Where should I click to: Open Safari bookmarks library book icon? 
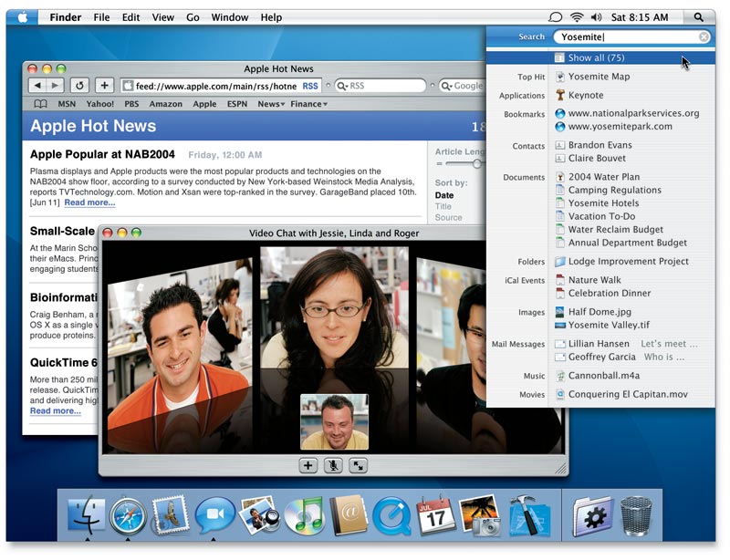(40, 104)
